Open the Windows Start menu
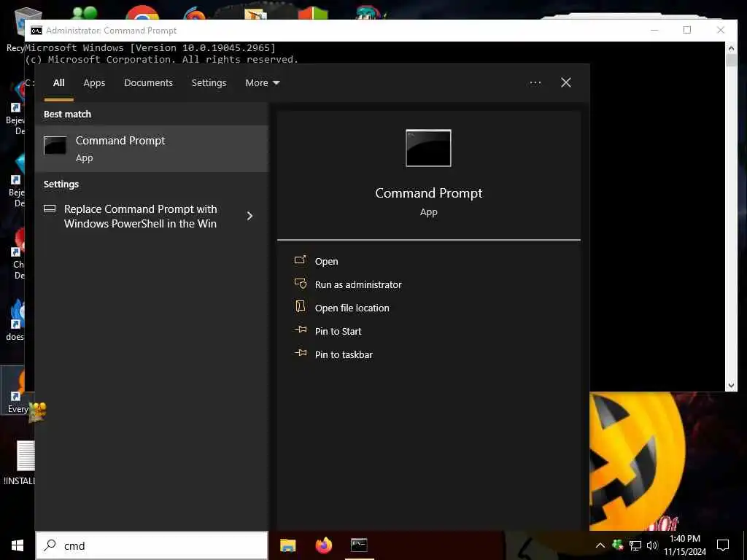The height and width of the screenshot is (560, 747). point(18,545)
